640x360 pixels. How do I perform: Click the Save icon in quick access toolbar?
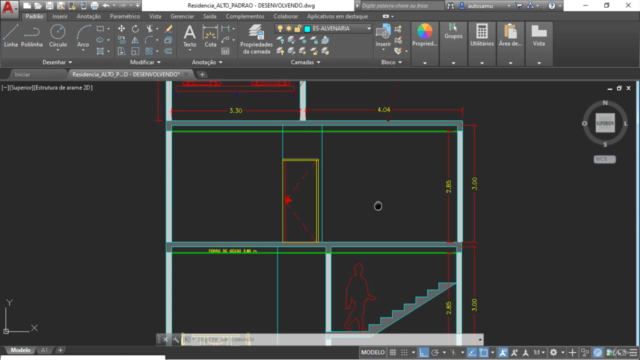click(x=49, y=6)
